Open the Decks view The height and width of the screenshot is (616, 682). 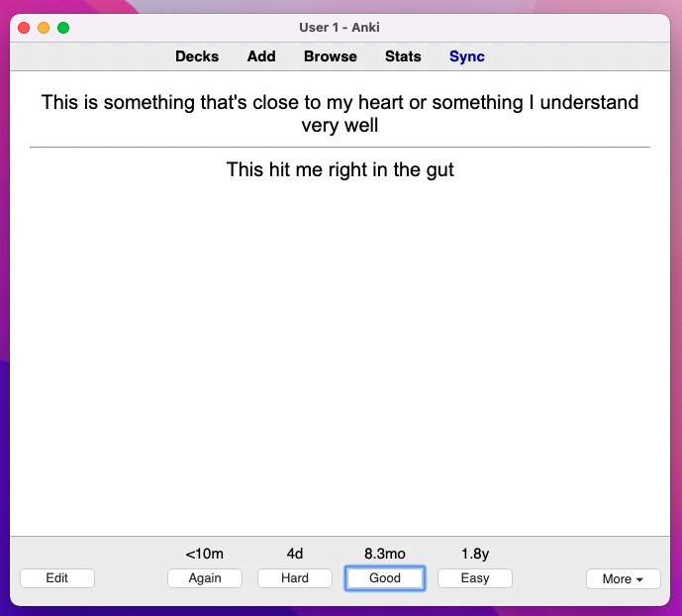197,56
